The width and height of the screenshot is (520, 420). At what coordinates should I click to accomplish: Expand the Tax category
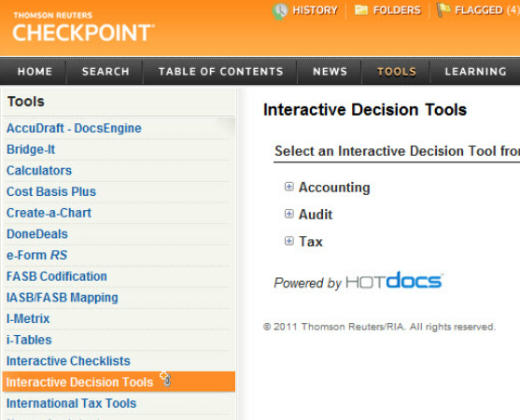coord(289,241)
